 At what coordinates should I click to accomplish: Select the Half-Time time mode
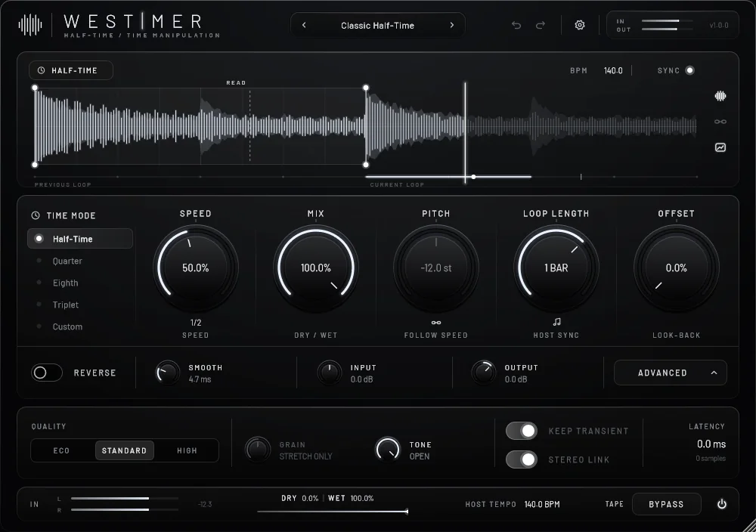(x=80, y=239)
